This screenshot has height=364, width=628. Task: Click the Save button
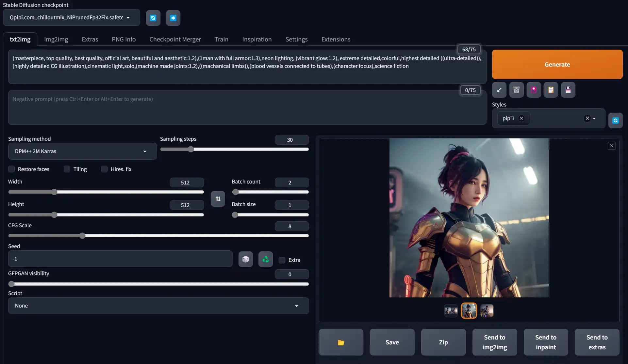click(392, 342)
